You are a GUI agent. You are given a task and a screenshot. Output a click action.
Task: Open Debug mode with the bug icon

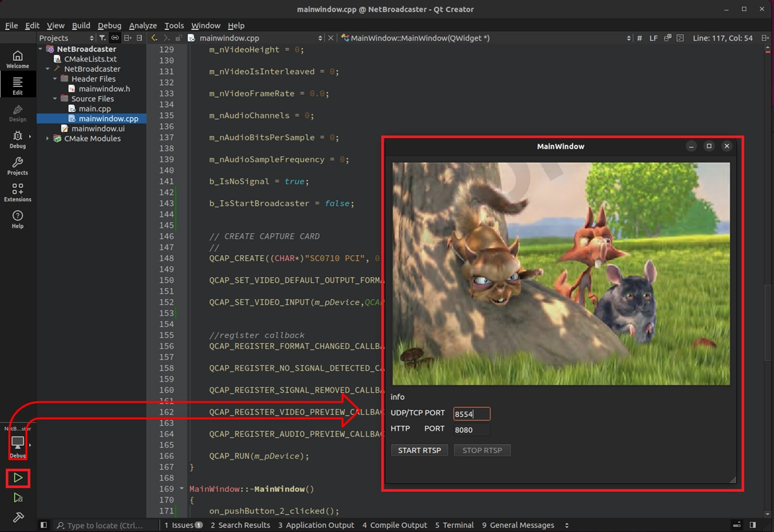click(x=17, y=139)
